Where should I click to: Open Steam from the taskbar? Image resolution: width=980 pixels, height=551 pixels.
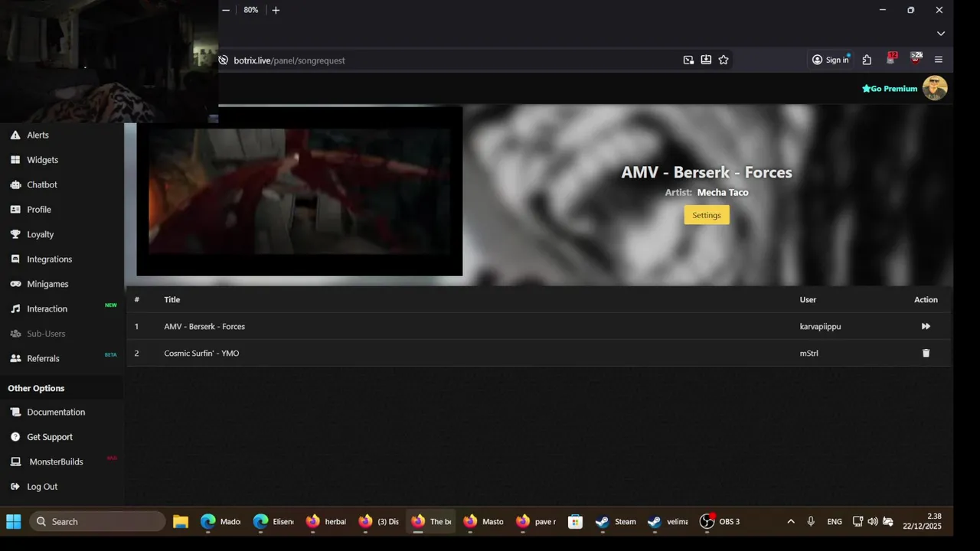click(x=617, y=522)
